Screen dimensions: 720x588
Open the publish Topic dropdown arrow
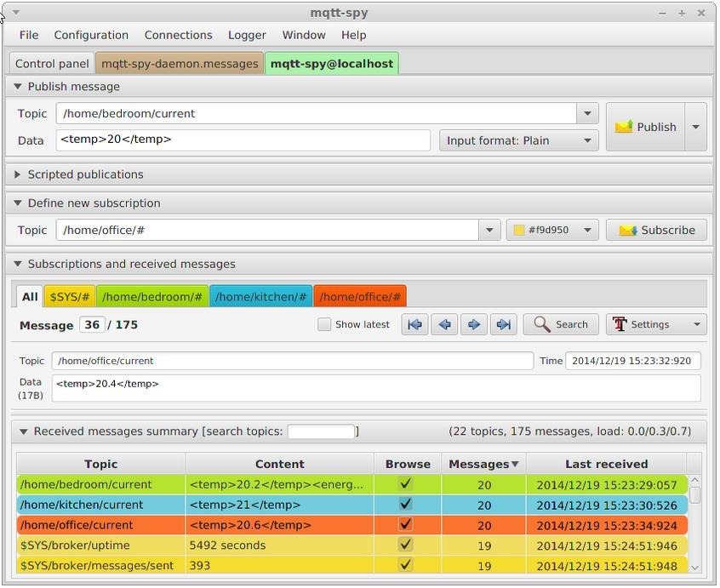click(x=587, y=113)
